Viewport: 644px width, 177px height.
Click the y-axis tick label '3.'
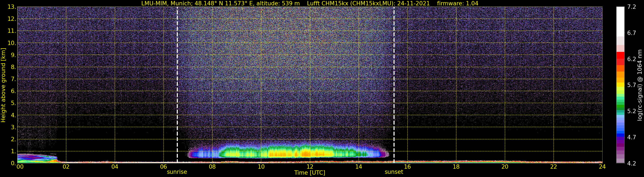(x=13, y=127)
